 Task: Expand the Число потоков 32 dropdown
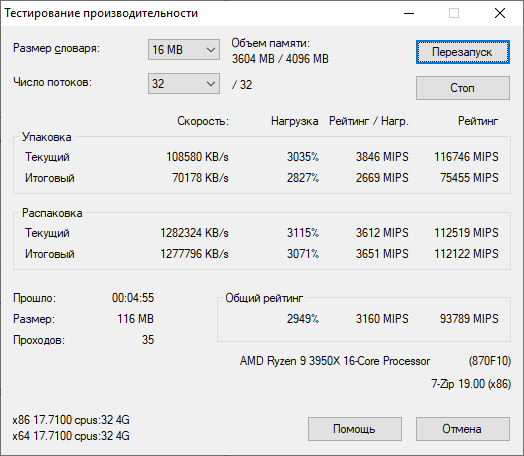coord(184,84)
